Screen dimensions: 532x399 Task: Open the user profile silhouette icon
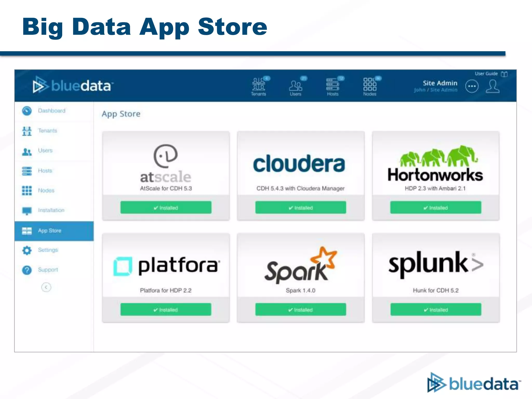(493, 86)
